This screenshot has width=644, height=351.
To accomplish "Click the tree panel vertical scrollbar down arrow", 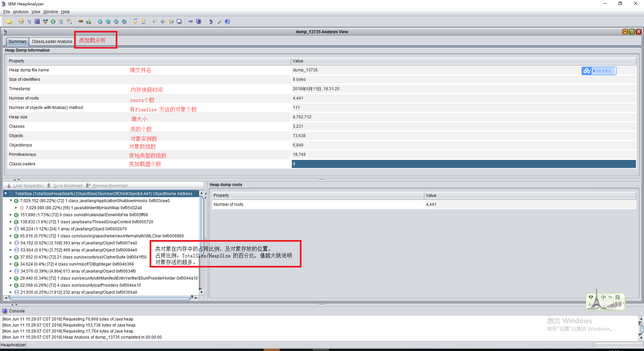I will pyautogui.click(x=201, y=292).
